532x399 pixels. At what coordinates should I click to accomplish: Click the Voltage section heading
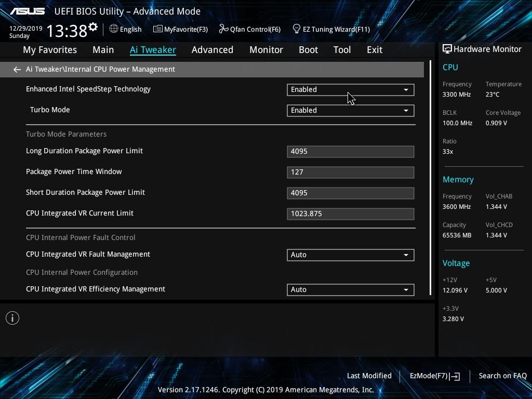tap(456, 263)
